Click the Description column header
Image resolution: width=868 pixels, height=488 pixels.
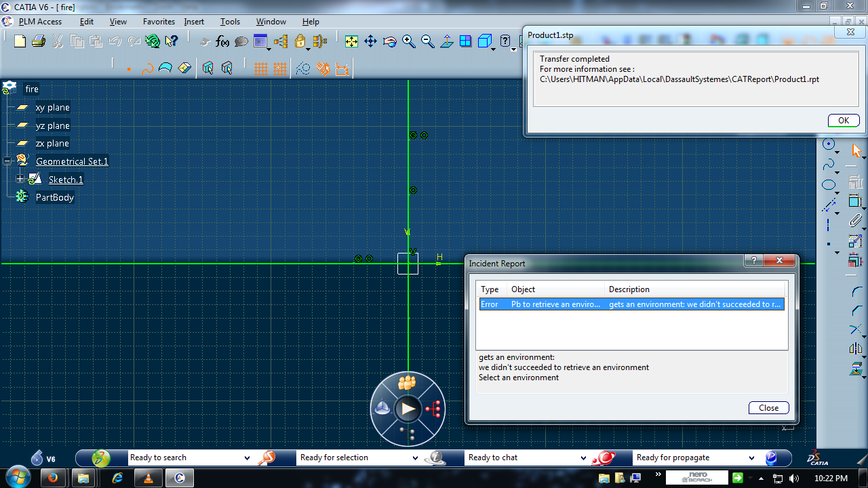[x=695, y=289]
